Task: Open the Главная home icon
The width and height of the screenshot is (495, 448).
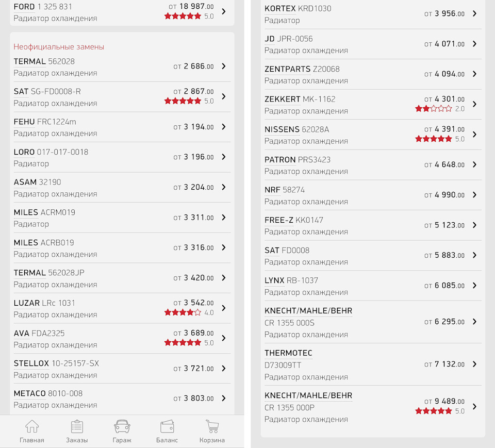Action: (32, 426)
